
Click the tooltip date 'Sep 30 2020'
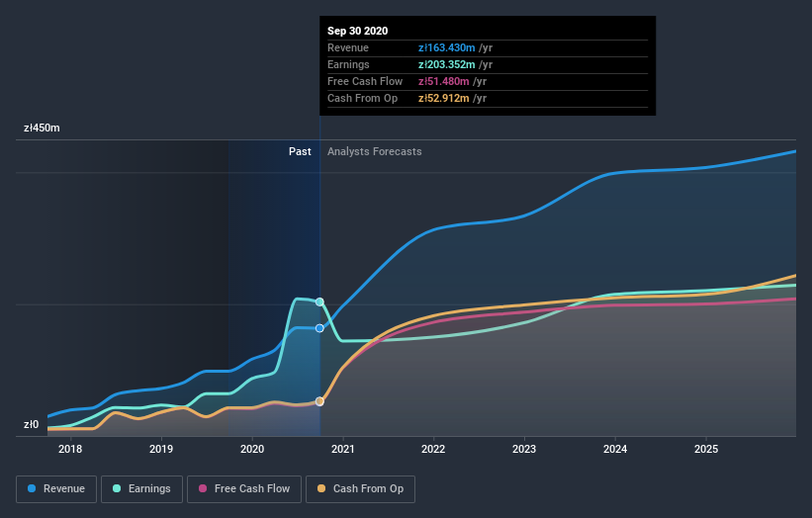pyautogui.click(x=357, y=31)
